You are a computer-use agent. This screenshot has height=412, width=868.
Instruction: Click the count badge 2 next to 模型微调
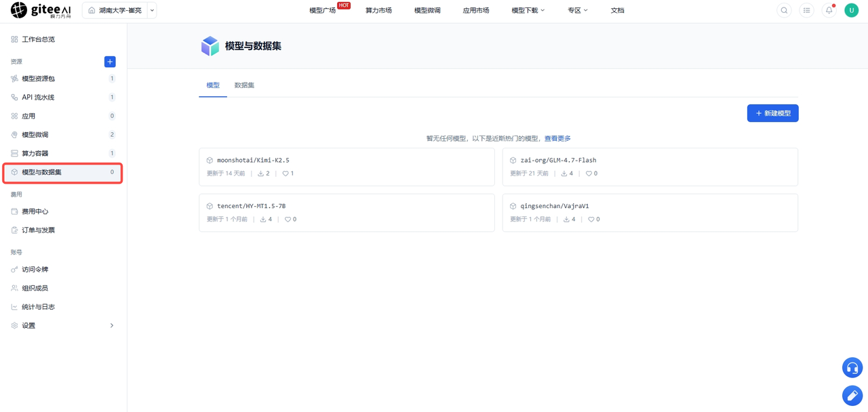tap(112, 135)
